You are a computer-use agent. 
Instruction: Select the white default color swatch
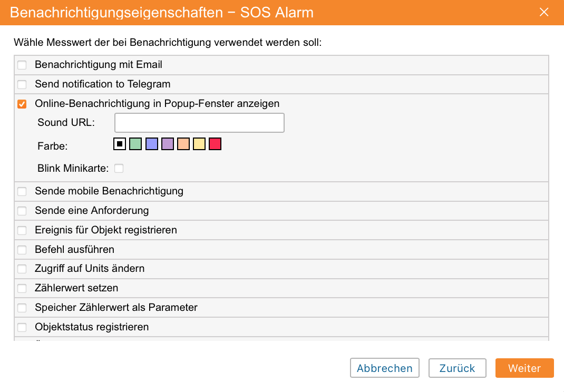[120, 144]
